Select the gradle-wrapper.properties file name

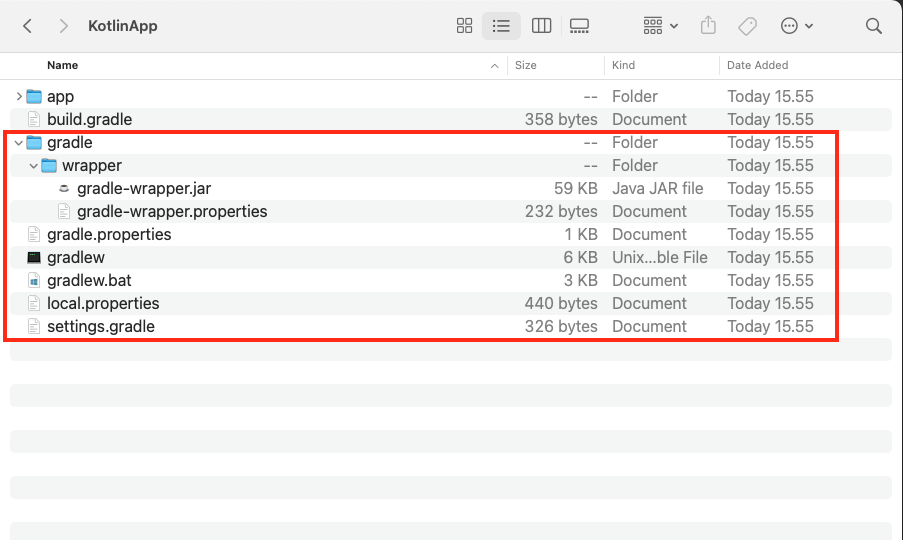[x=172, y=211]
